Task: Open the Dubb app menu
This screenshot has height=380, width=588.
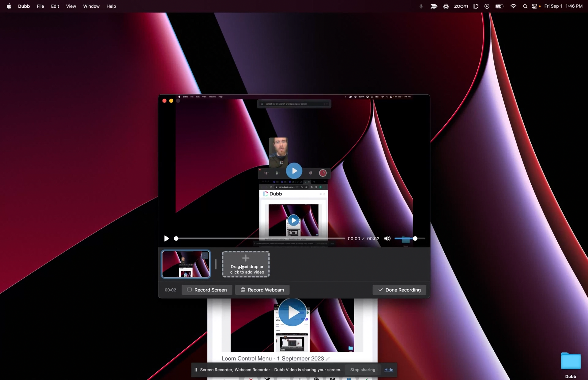Action: [x=24, y=6]
